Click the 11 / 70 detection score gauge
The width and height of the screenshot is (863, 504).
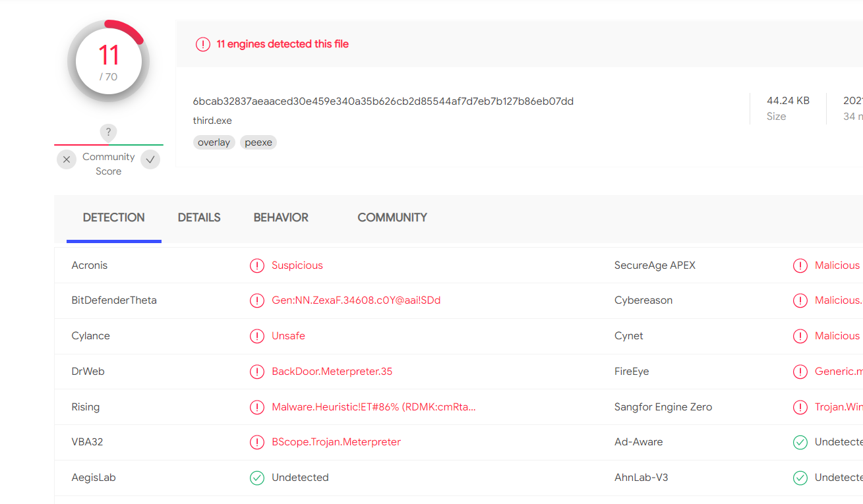tap(108, 62)
